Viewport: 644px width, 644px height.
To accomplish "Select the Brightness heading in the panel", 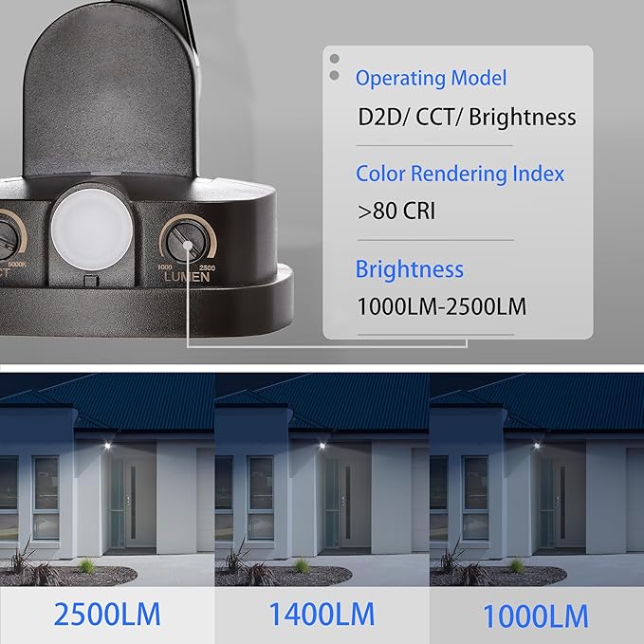I will [x=409, y=269].
